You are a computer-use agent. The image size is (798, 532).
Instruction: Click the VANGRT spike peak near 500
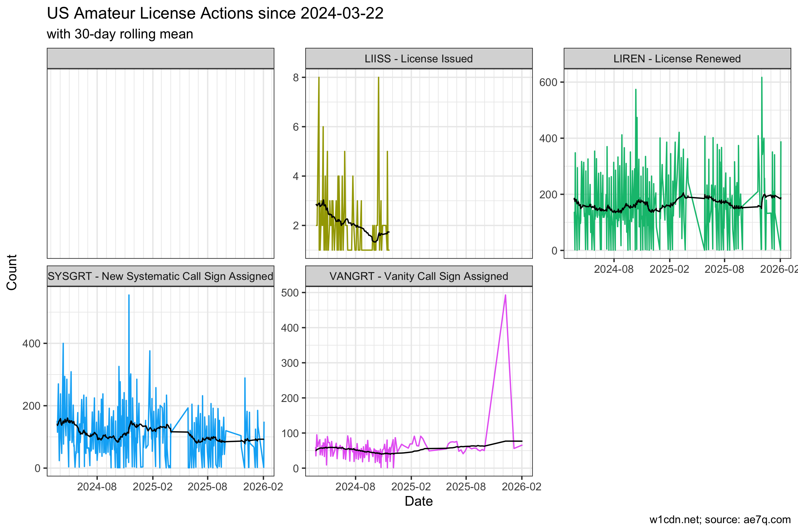tap(505, 296)
